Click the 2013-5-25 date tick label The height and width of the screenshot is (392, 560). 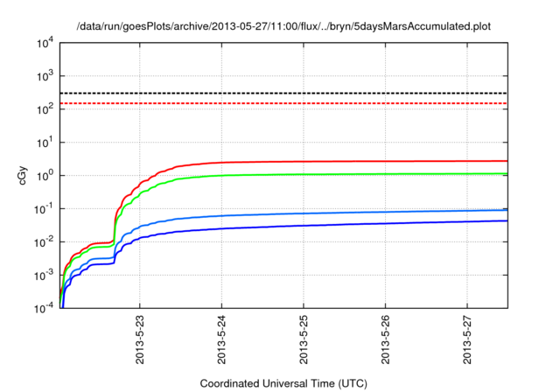(x=304, y=339)
